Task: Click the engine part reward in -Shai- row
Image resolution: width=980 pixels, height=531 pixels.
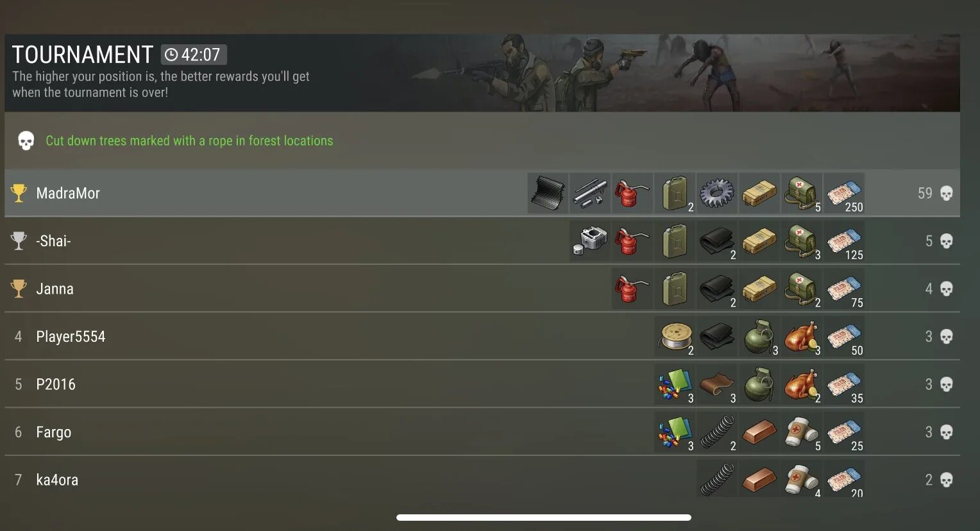Action: coord(590,241)
